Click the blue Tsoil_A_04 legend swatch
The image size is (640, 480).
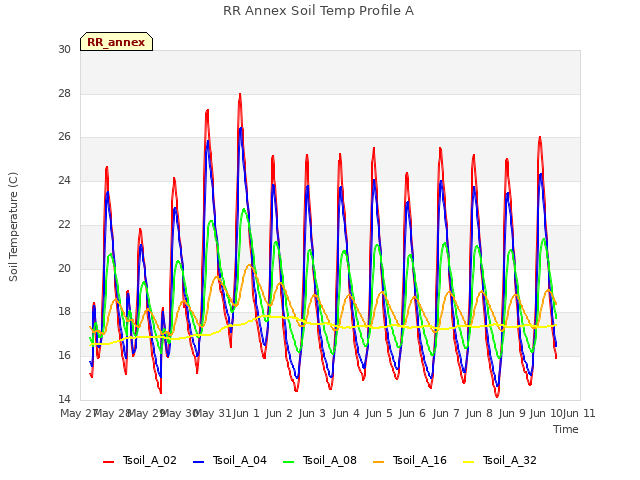[x=198, y=462]
